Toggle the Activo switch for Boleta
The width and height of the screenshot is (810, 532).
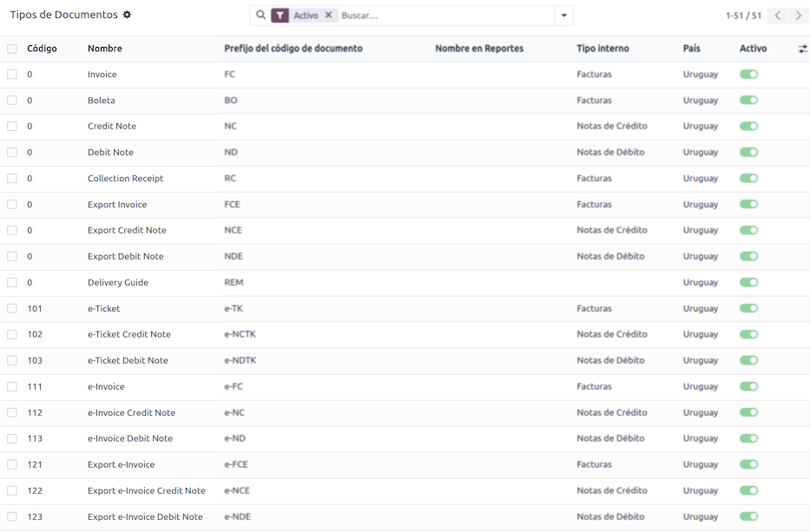pos(748,101)
